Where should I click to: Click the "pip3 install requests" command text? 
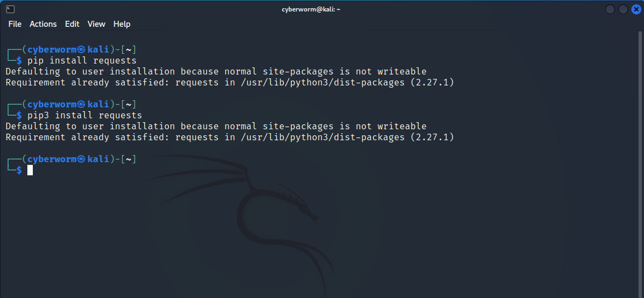(x=85, y=116)
